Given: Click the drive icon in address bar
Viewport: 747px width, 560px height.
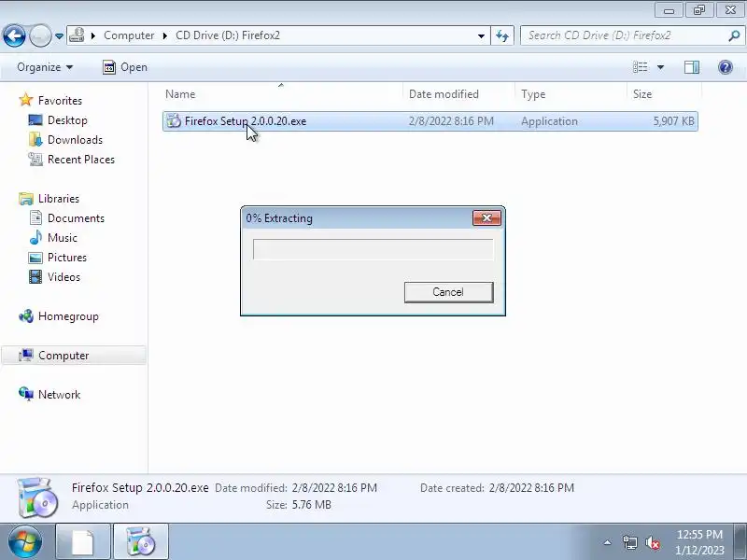Looking at the screenshot, I should point(77,35).
